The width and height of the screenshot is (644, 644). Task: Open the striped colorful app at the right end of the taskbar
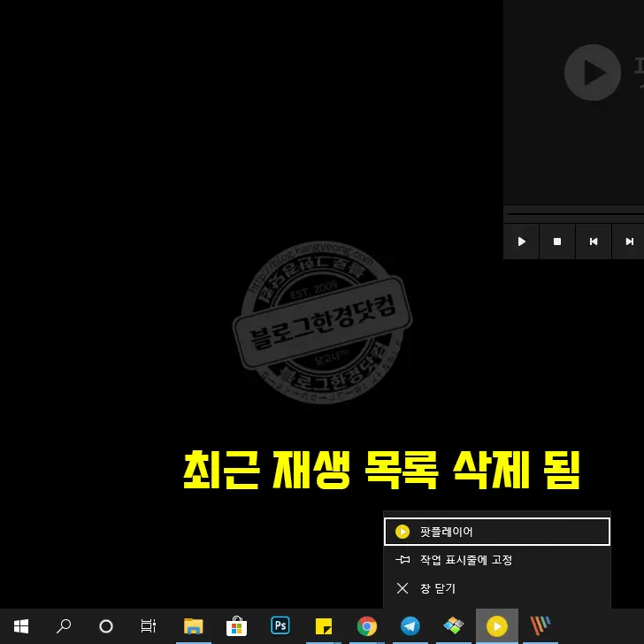tap(540, 625)
